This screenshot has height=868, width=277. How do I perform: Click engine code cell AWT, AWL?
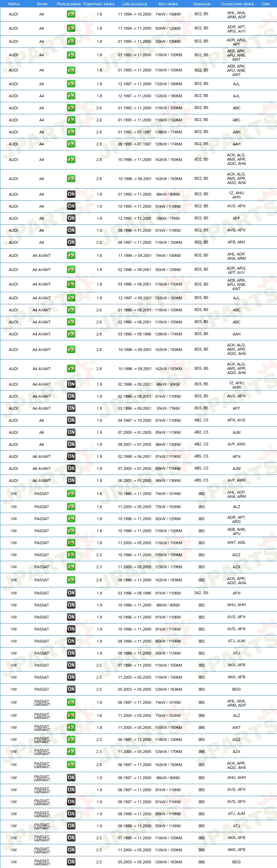tap(237, 542)
